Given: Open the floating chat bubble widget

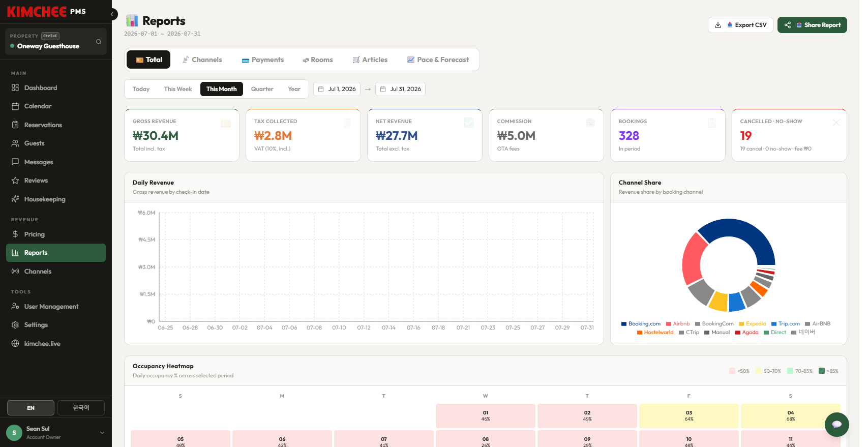Looking at the screenshot, I should 837,424.
